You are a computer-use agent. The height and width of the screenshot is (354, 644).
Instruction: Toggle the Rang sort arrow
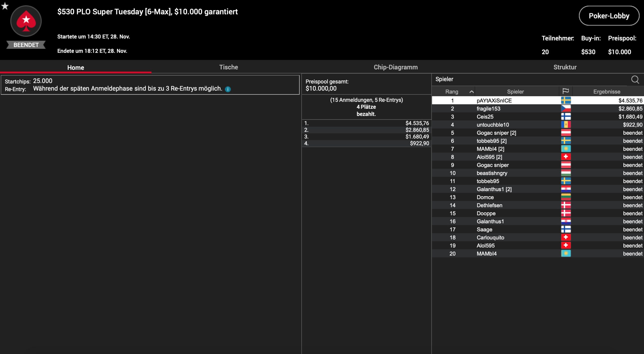point(472,92)
